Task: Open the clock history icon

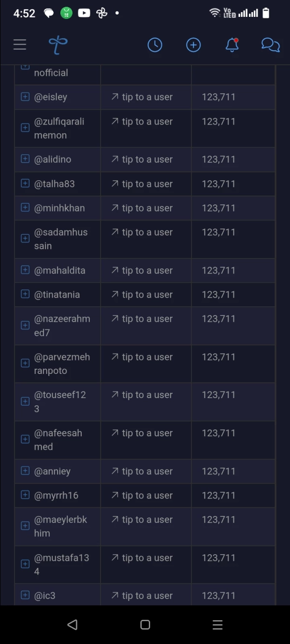Action: 155,45
